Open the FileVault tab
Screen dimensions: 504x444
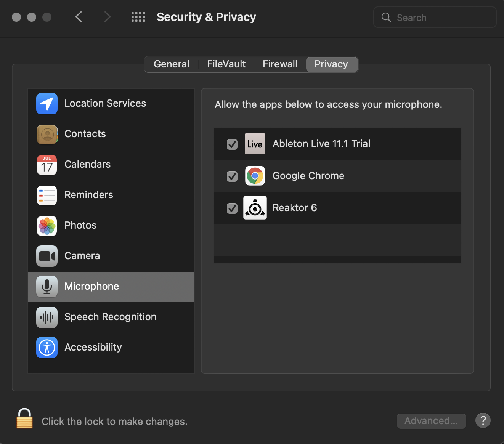pyautogui.click(x=226, y=64)
